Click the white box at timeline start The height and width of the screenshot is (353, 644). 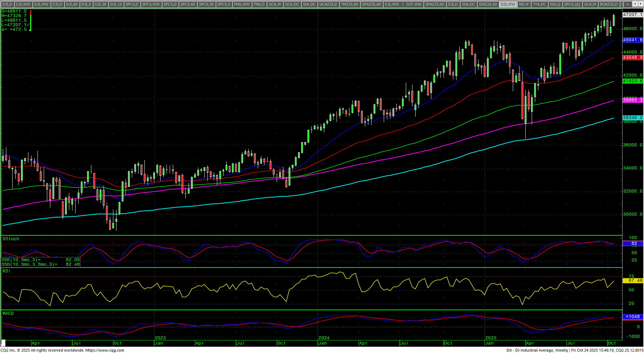click(x=3, y=343)
